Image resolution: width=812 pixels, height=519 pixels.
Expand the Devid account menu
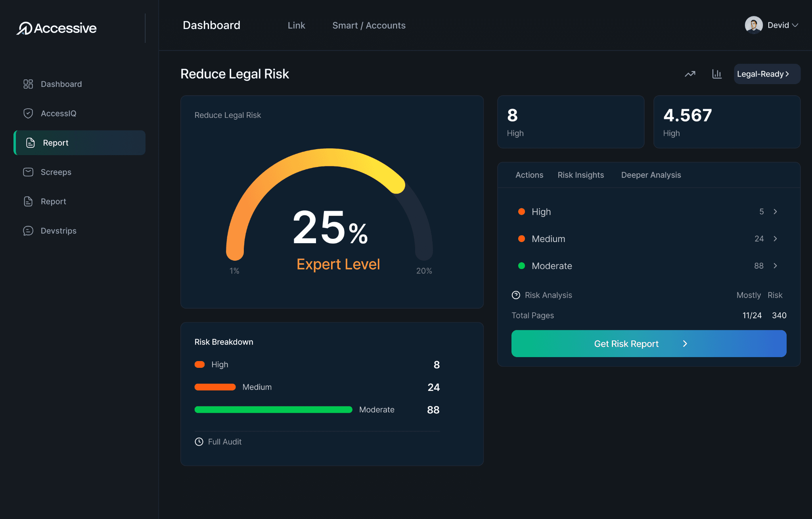[x=772, y=25]
